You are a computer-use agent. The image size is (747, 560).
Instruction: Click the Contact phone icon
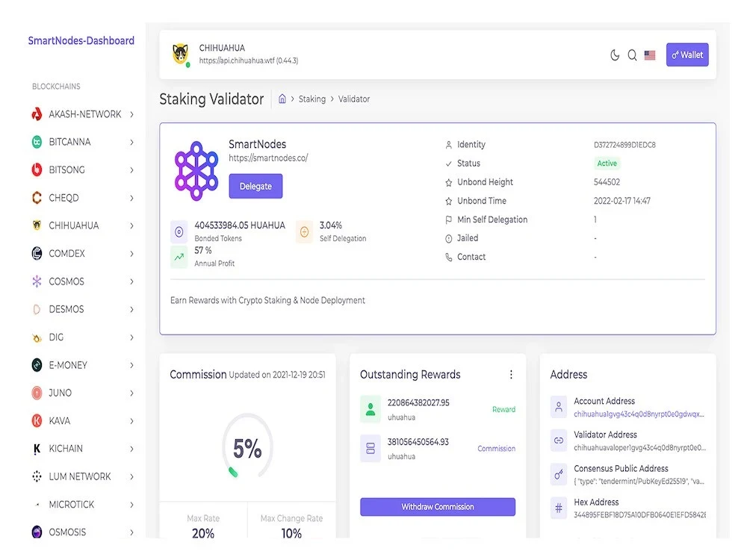(x=448, y=257)
